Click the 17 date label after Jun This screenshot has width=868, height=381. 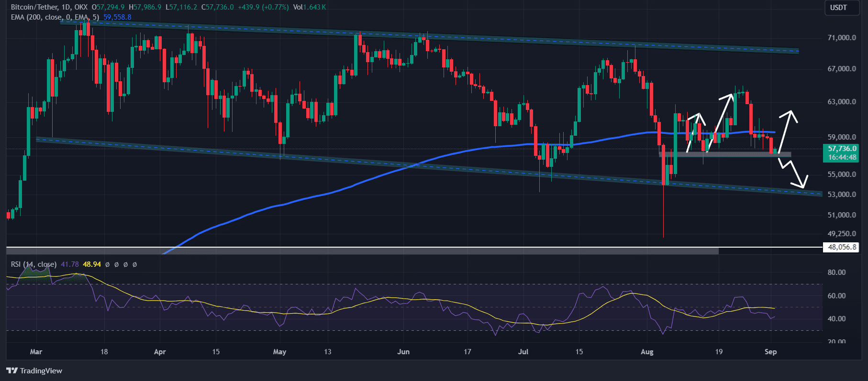(x=467, y=352)
